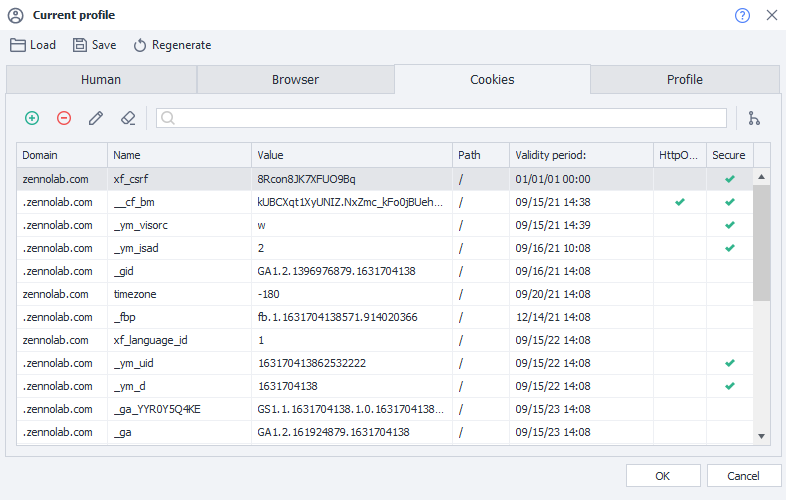Open the help question mark icon
Viewport: 786px width, 500px height.
[742, 15]
